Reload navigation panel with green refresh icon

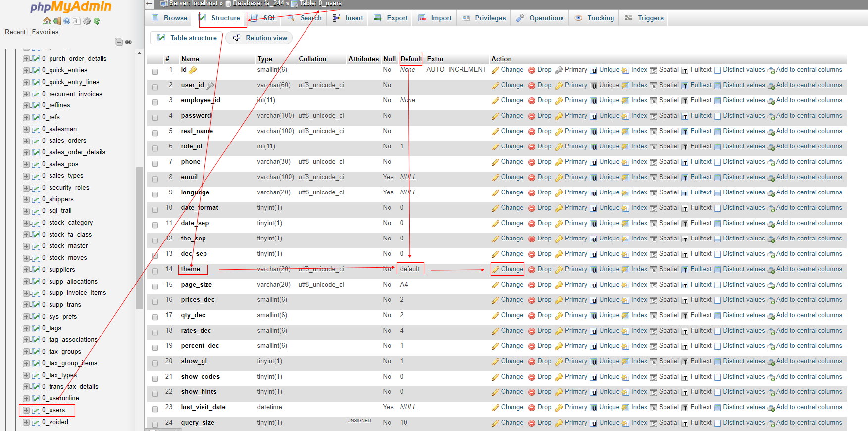pos(97,21)
